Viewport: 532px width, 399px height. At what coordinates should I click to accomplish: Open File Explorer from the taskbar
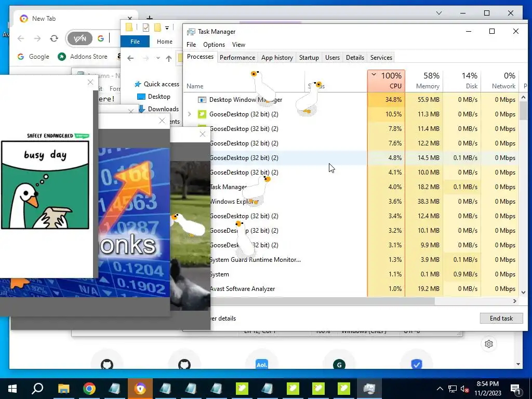click(x=63, y=389)
